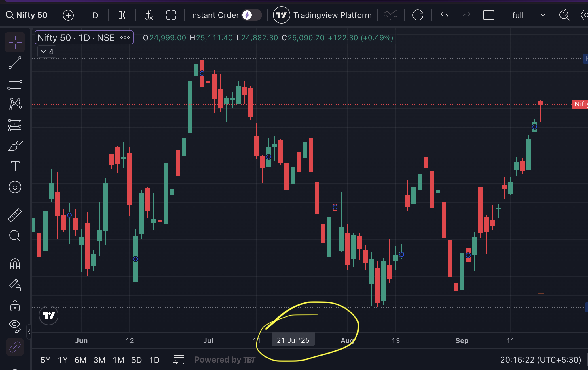This screenshot has width=588, height=370.
Task: Select the 1Y range tab
Action: click(62, 360)
